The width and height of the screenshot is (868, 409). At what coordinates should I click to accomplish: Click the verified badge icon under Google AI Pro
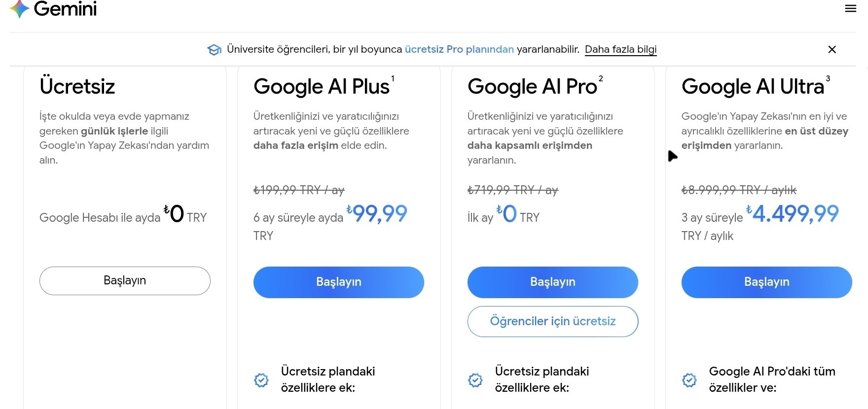[475, 380]
